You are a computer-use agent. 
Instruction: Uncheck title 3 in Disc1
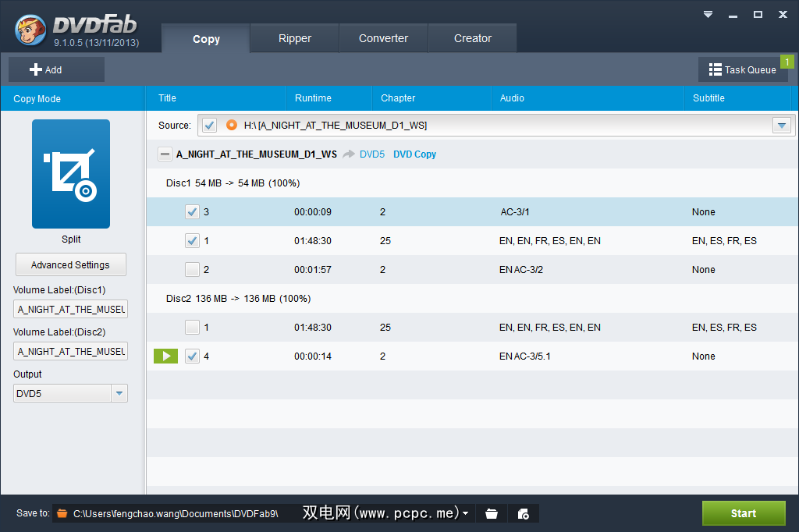[x=192, y=212]
